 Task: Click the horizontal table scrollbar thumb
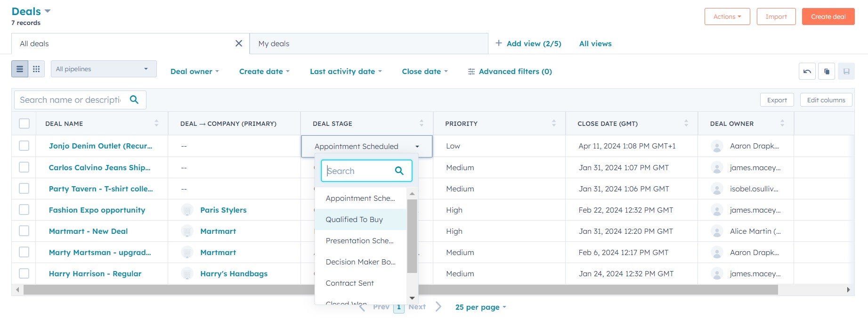coord(400,289)
